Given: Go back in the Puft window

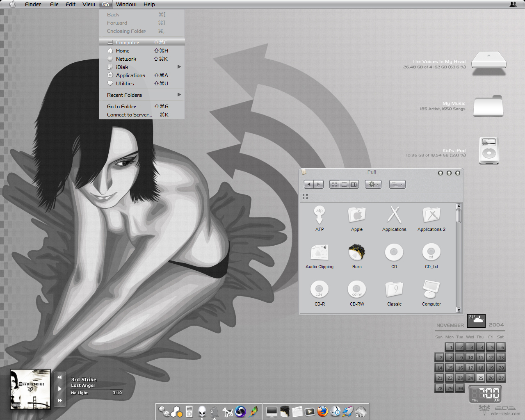Looking at the screenshot, I should pos(309,185).
